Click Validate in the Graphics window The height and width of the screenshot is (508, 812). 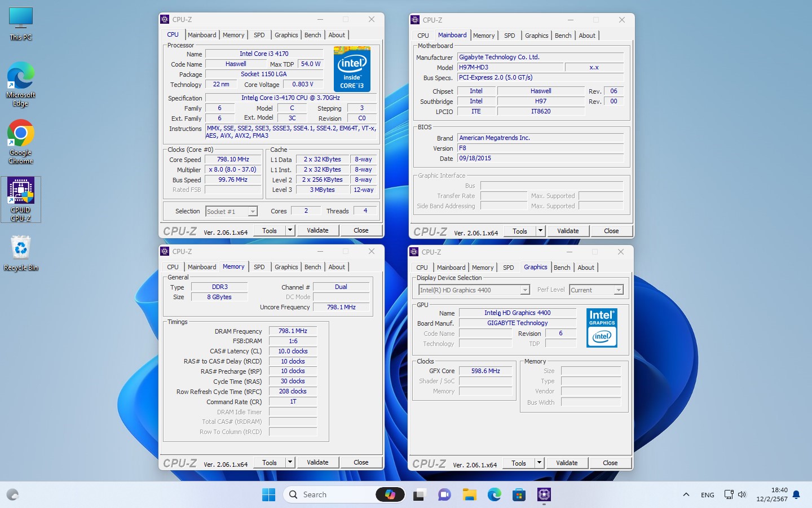pyautogui.click(x=567, y=463)
